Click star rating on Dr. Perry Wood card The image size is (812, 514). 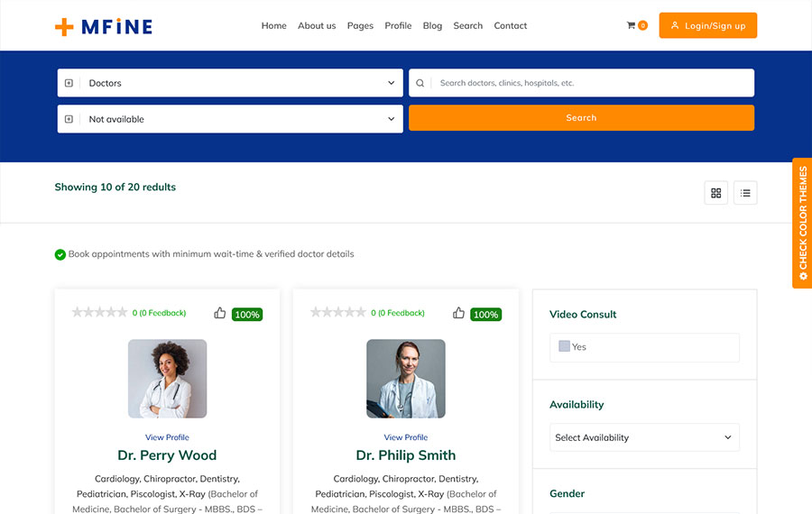point(99,313)
